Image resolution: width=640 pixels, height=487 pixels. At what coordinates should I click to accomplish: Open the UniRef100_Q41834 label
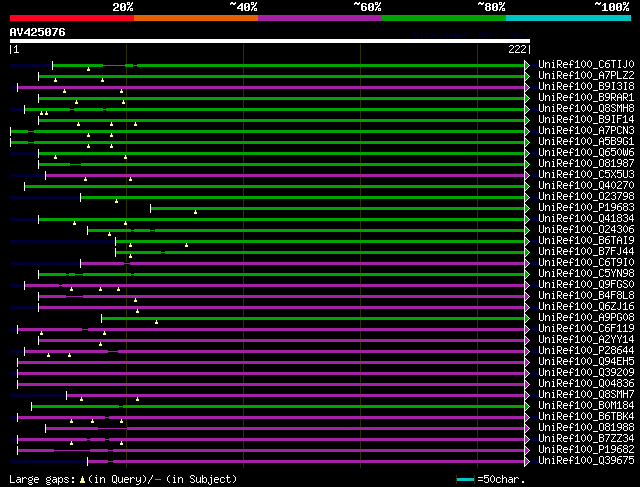(586, 219)
